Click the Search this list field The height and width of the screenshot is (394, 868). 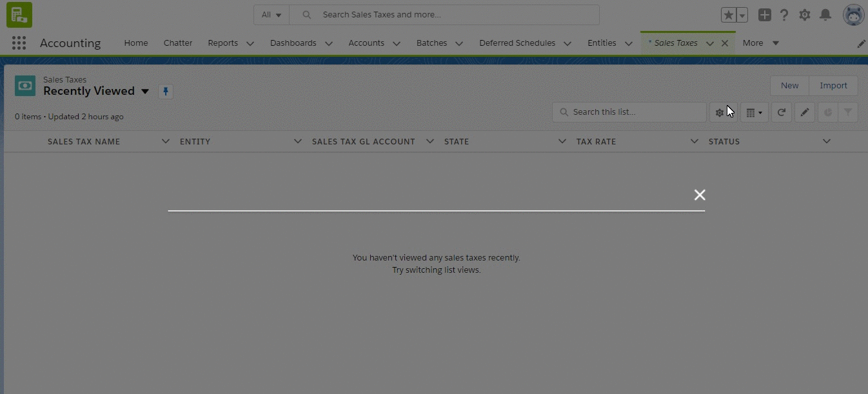[635, 112]
